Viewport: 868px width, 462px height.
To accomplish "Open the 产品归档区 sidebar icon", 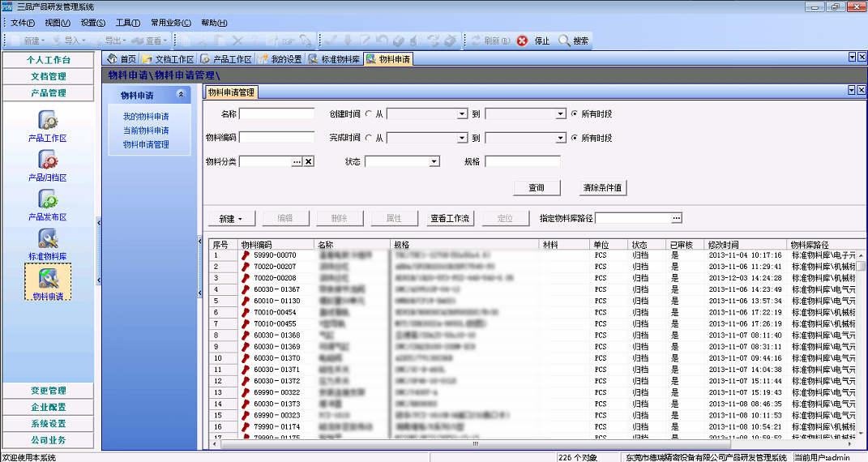I will click(x=47, y=160).
